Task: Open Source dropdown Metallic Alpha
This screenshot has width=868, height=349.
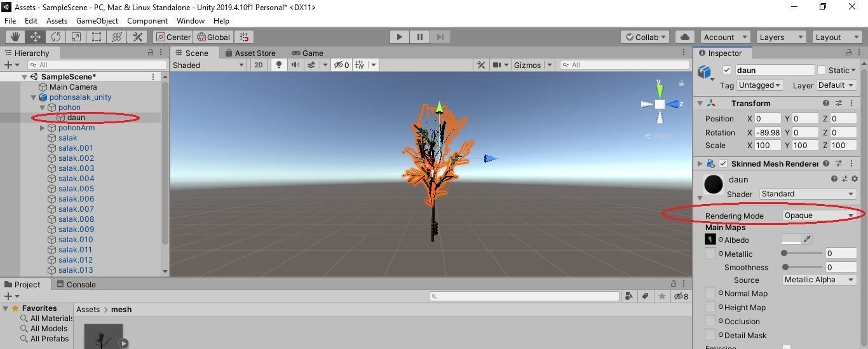Action: click(x=819, y=280)
